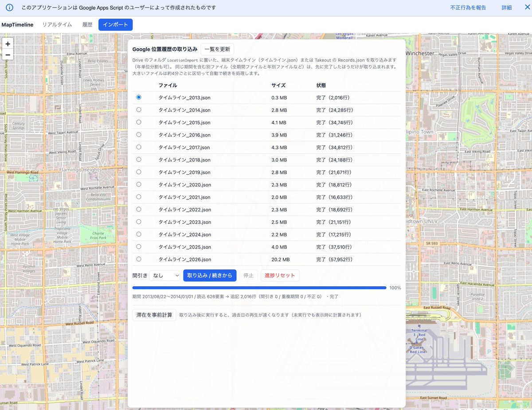Click the 100% progress label

click(x=395, y=288)
